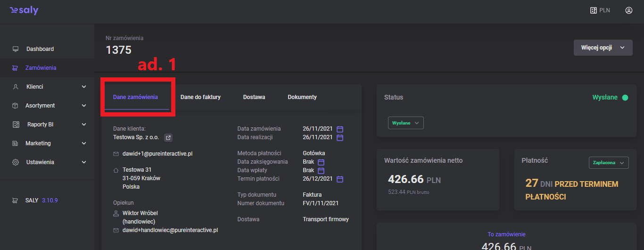Switch to the Dane do faktury tab
This screenshot has height=250, width=644.
point(200,97)
